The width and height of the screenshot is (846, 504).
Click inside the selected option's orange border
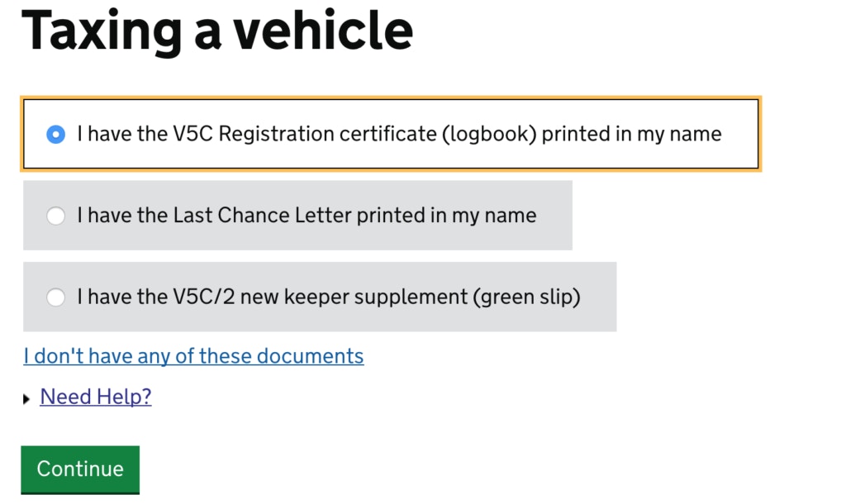(x=388, y=134)
